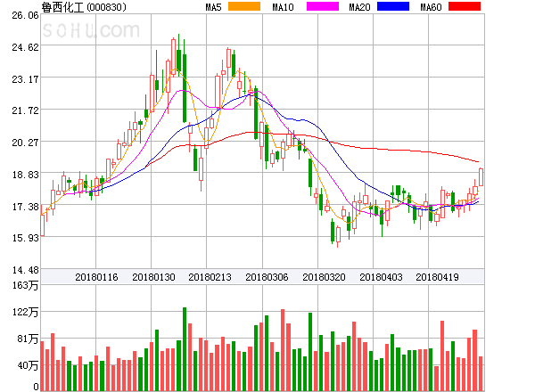Click the 20180130 date label
This screenshot has height=392, width=535.
click(153, 277)
